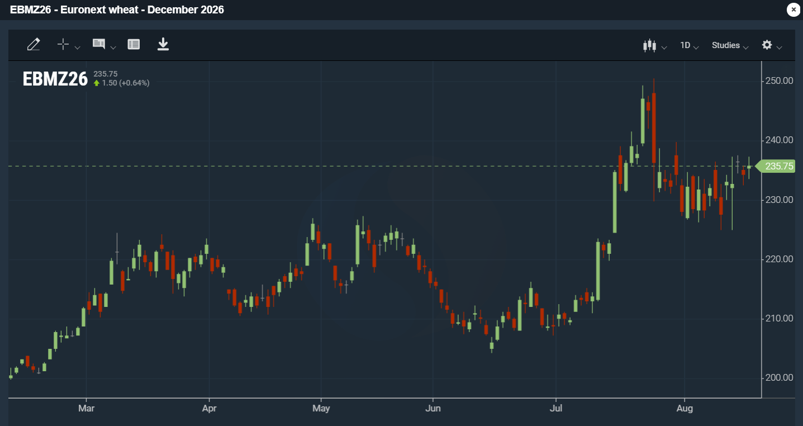
Task: Close the EBMZ26 chart window
Action: [793, 9]
